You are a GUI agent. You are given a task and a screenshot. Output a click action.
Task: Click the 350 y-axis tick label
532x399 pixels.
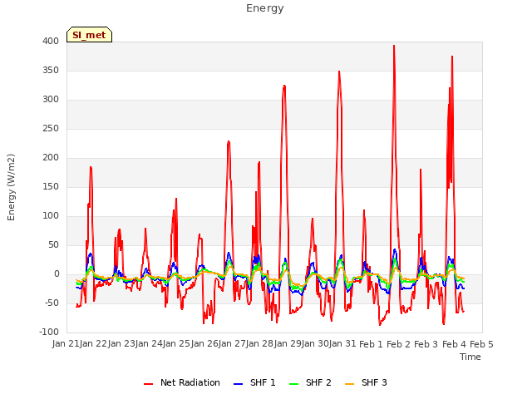pyautogui.click(x=51, y=71)
